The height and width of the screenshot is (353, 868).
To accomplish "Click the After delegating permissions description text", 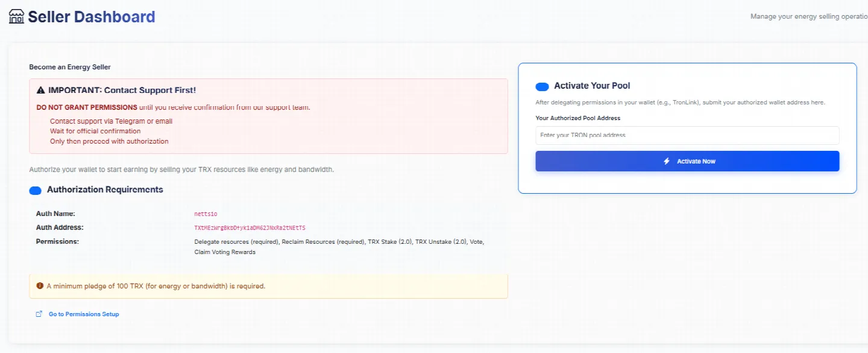I will pyautogui.click(x=680, y=103).
